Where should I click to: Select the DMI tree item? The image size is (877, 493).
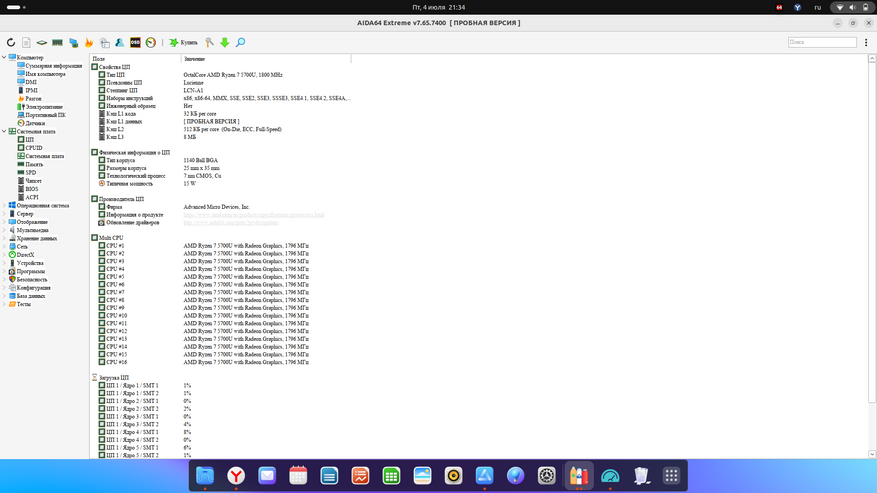(31, 82)
